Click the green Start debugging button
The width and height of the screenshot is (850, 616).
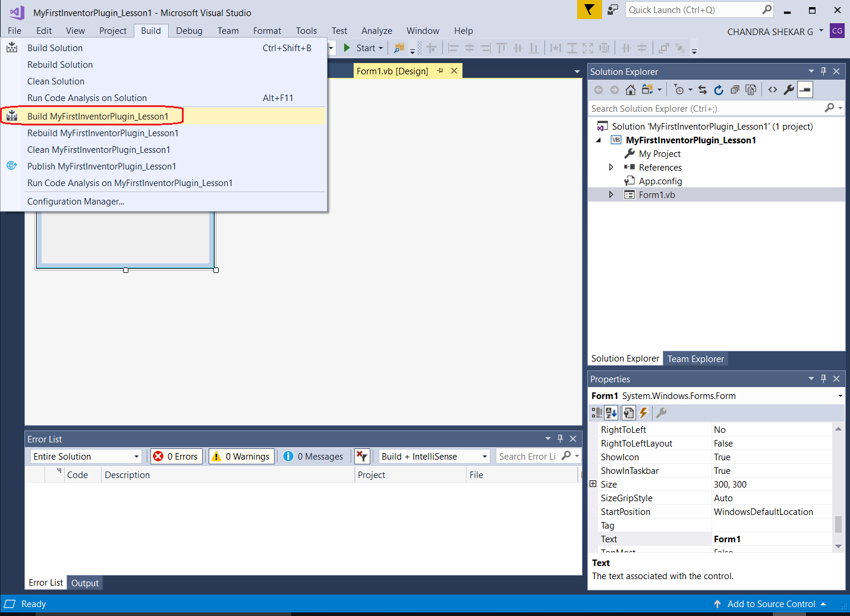[x=348, y=48]
